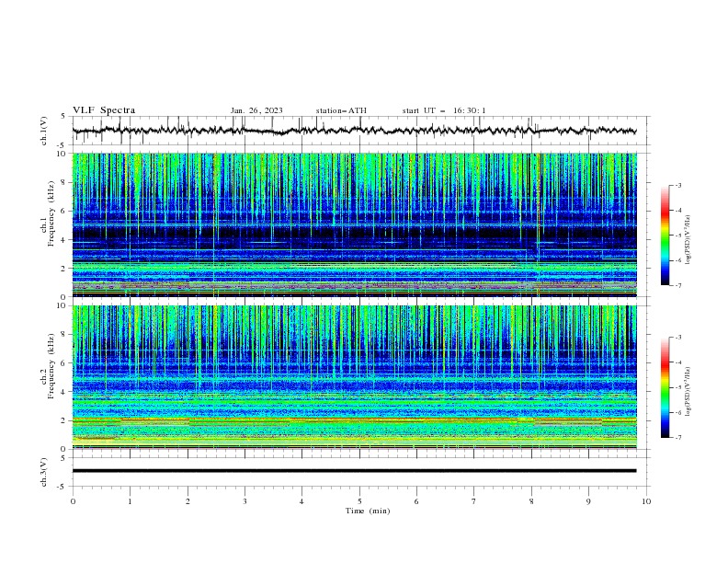Click the "VLF Spectra" plot title
This screenshot has height=563, width=728.
[x=104, y=110]
